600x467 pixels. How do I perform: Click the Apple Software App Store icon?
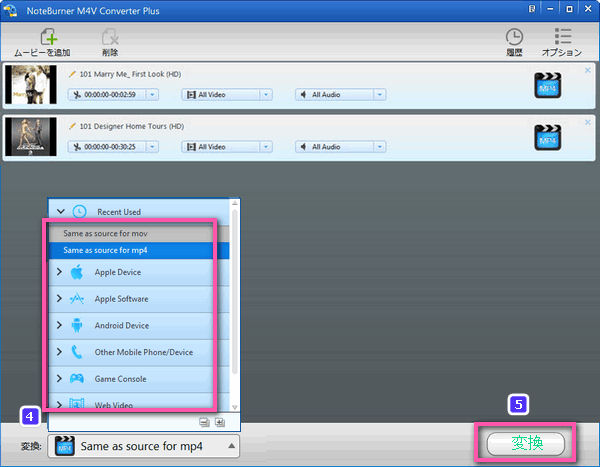[77, 299]
